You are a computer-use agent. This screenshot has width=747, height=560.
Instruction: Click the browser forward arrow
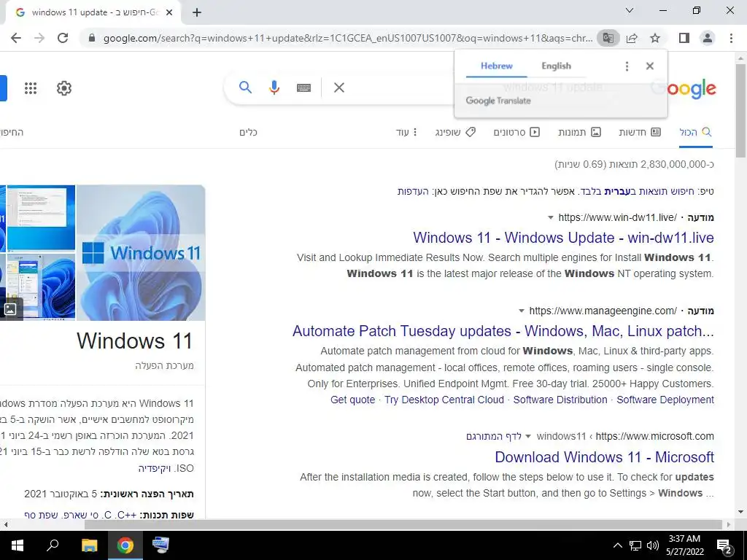(x=39, y=38)
